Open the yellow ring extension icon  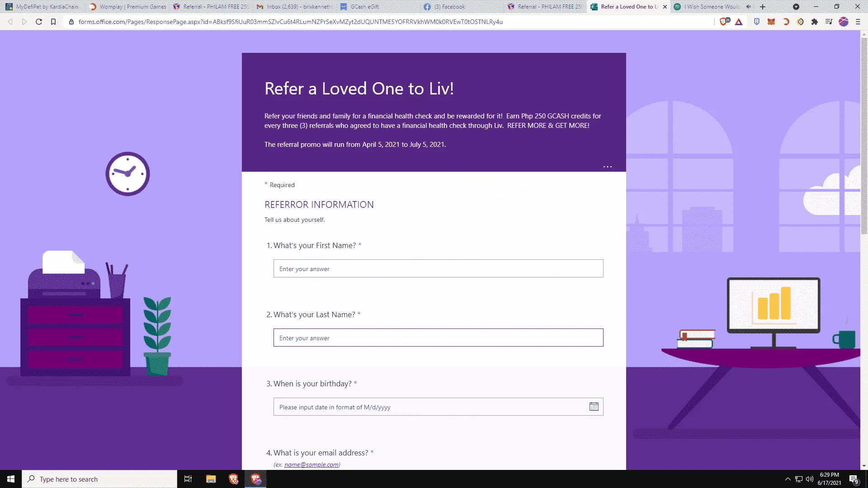click(x=800, y=22)
